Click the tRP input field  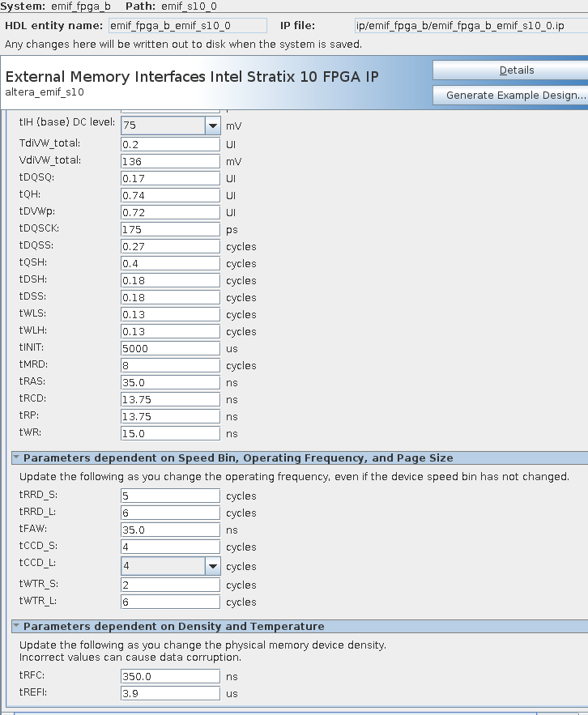click(x=171, y=417)
